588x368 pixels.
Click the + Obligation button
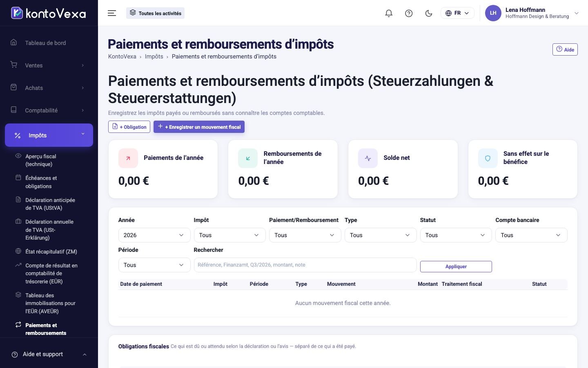coord(129,127)
